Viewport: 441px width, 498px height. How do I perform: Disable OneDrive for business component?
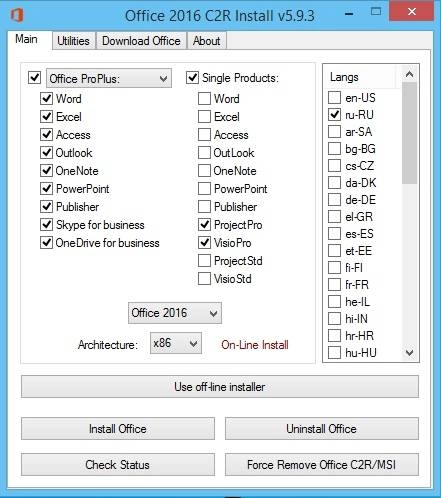46,242
